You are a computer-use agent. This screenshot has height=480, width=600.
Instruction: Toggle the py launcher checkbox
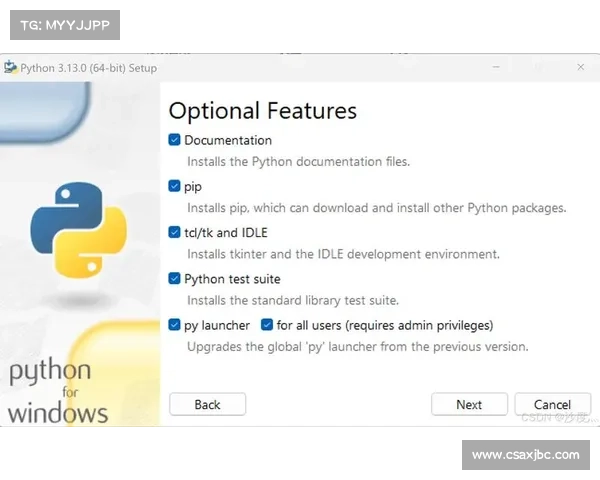(175, 325)
